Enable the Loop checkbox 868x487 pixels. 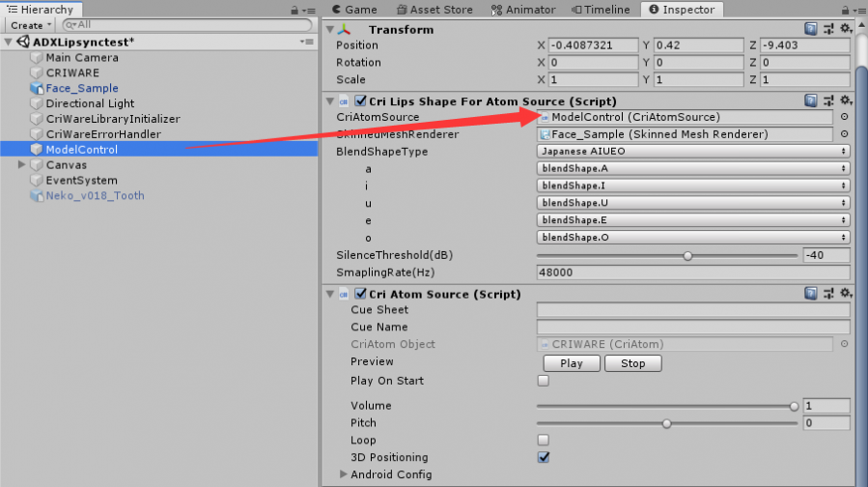pyautogui.click(x=543, y=440)
